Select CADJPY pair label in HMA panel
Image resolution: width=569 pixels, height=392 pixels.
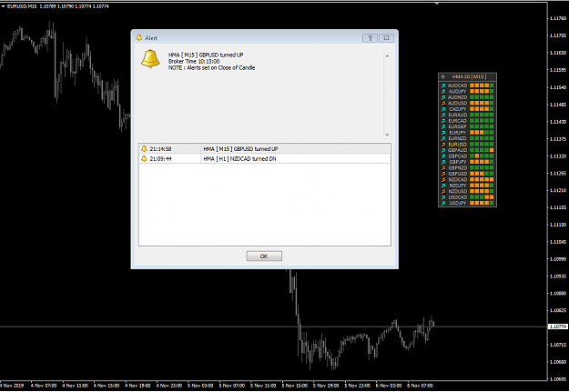click(458, 109)
